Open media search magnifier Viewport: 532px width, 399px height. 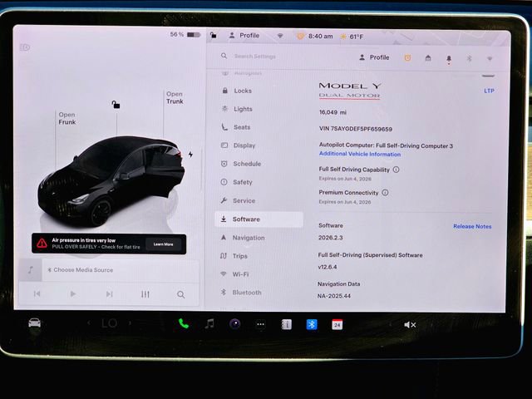click(x=181, y=294)
